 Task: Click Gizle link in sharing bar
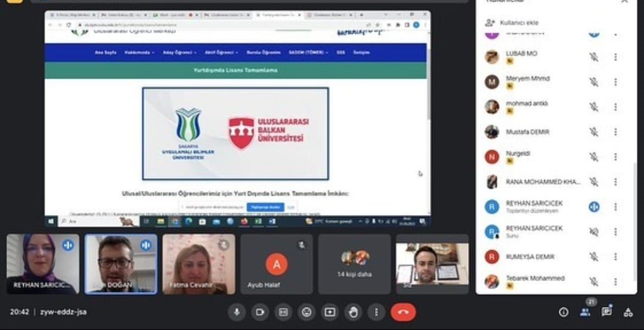tap(291, 207)
